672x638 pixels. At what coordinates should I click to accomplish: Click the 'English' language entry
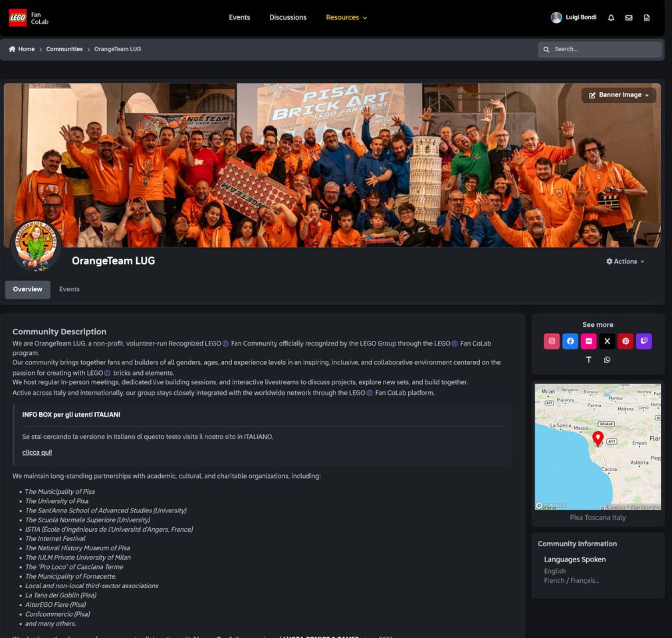pos(554,571)
